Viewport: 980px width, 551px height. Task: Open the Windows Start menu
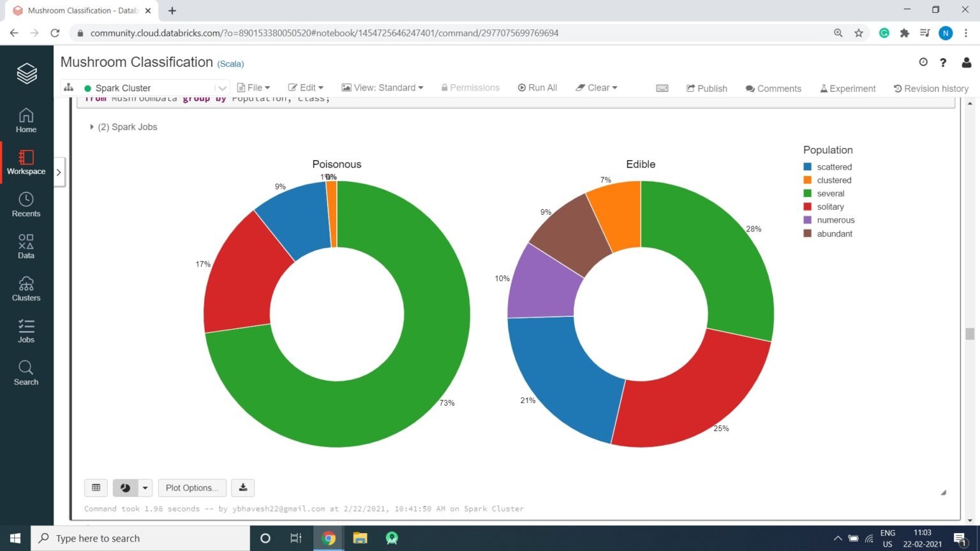[x=15, y=538]
